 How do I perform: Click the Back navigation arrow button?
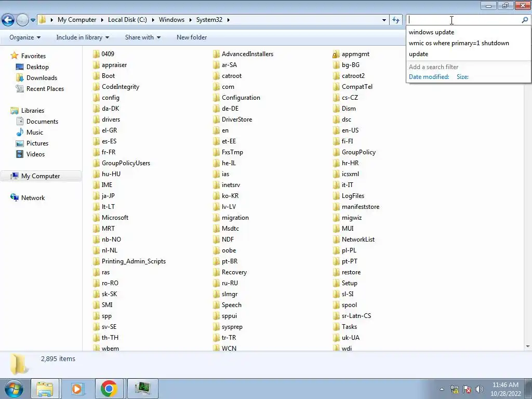pyautogui.click(x=8, y=20)
